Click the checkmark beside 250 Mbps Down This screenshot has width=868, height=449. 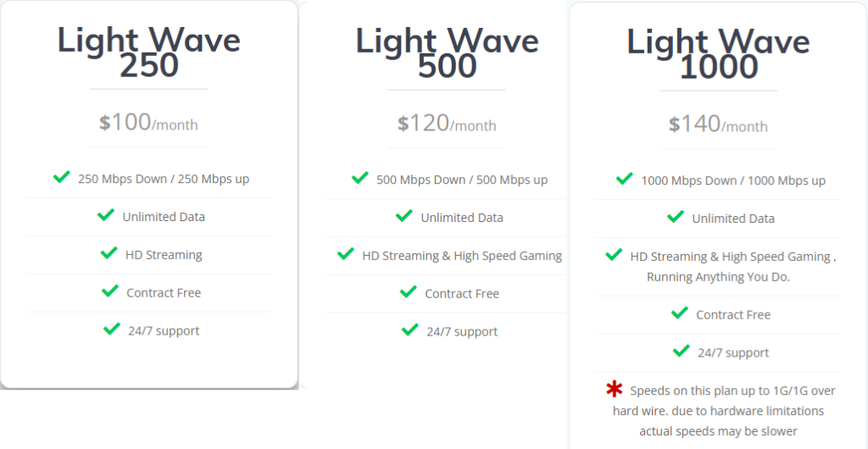[61, 177]
